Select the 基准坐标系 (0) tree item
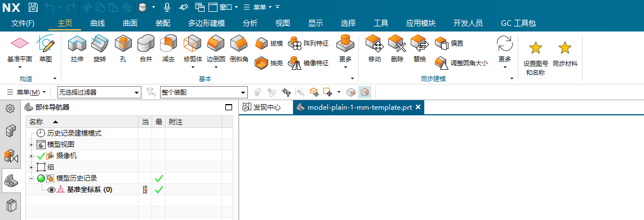This screenshot has height=220, width=644. 90,190
